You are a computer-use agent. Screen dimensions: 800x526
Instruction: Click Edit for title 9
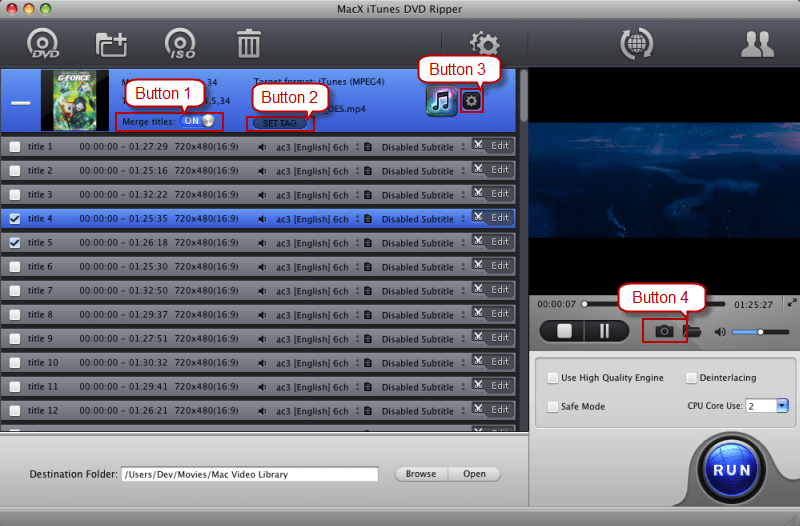(x=499, y=337)
